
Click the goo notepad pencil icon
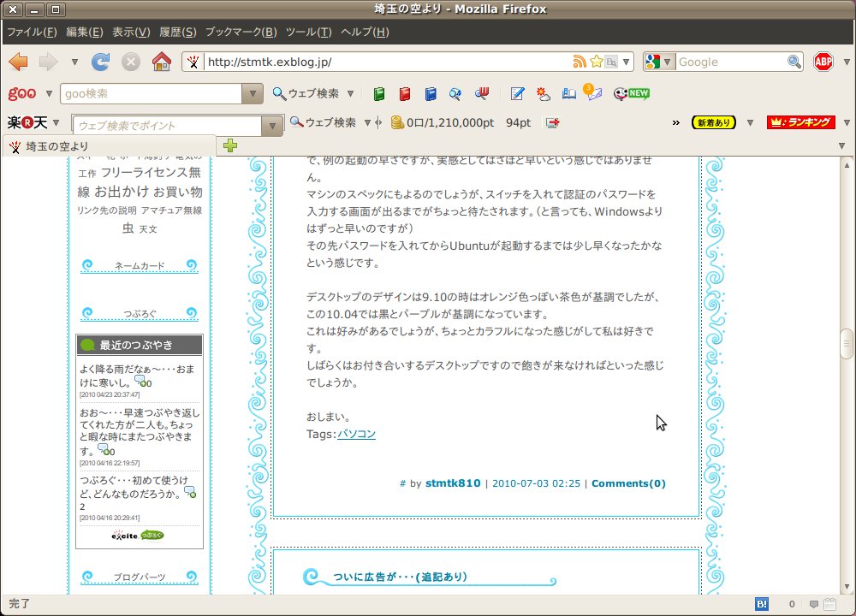517,94
